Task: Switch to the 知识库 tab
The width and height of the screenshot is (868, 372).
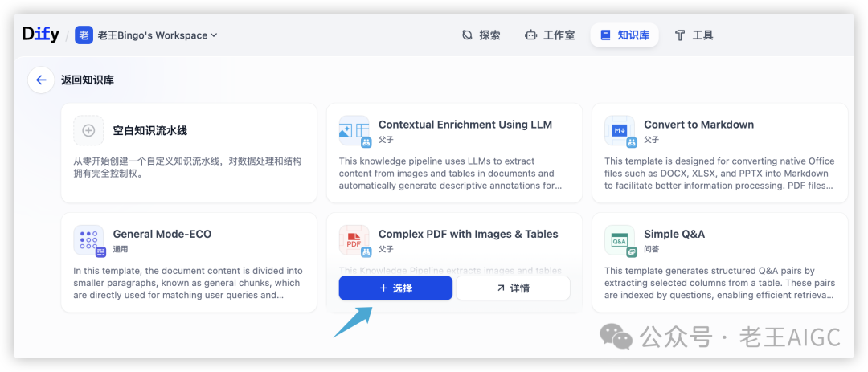Action: tap(624, 35)
